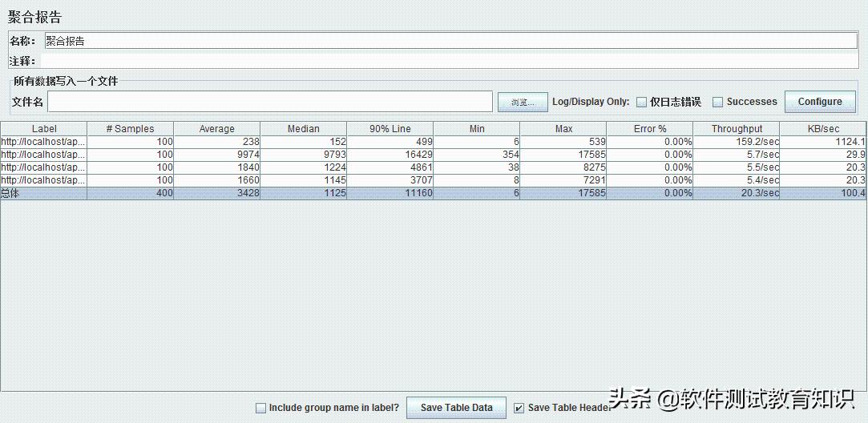Click the 注释 comments input field

coord(449,61)
